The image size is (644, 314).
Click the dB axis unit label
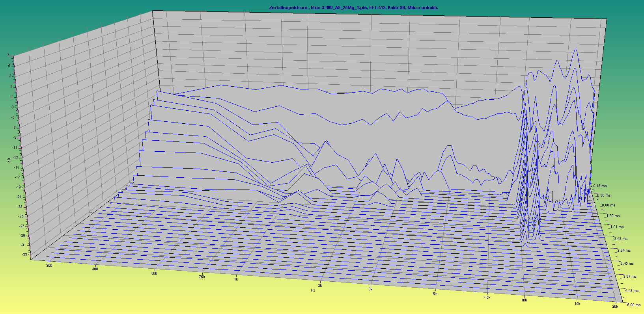click(x=8, y=160)
